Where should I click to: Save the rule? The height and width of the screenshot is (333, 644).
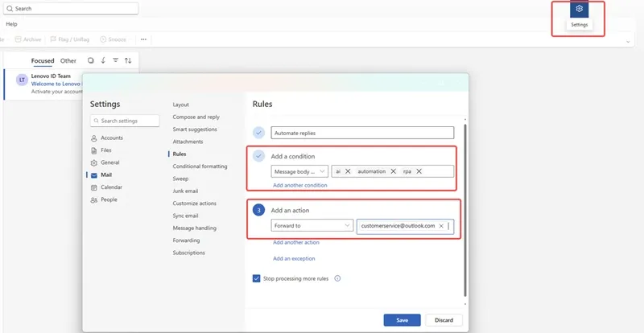click(x=402, y=320)
